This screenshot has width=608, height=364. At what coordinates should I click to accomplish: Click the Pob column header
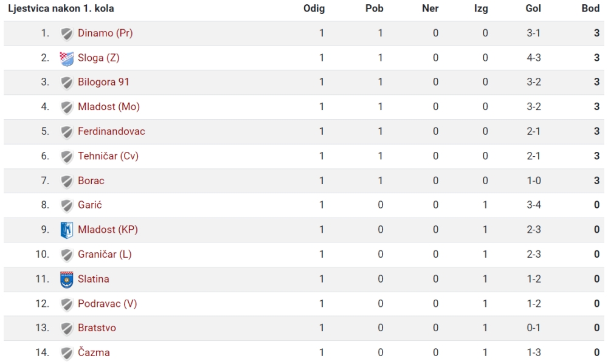point(374,9)
